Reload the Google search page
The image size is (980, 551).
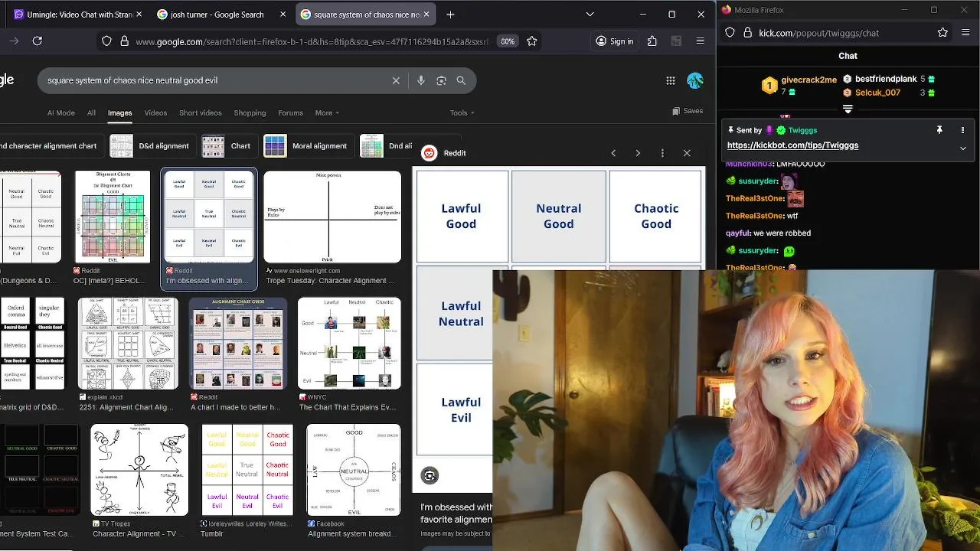(37, 41)
